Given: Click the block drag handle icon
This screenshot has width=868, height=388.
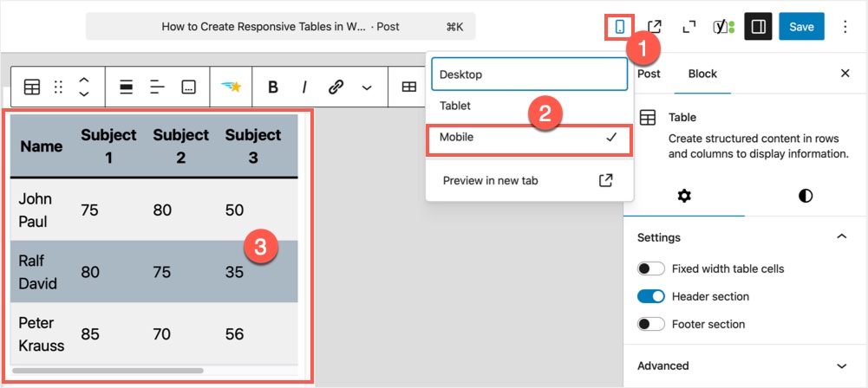Looking at the screenshot, I should (58, 87).
